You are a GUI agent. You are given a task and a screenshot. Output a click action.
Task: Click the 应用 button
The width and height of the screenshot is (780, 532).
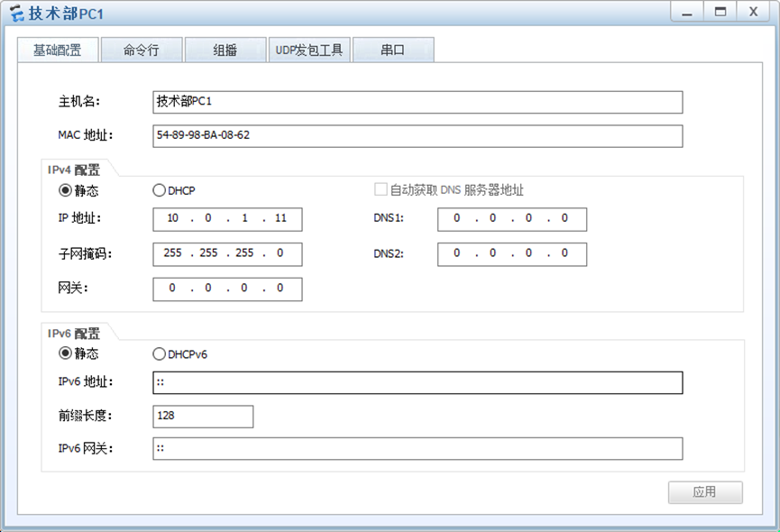click(704, 492)
